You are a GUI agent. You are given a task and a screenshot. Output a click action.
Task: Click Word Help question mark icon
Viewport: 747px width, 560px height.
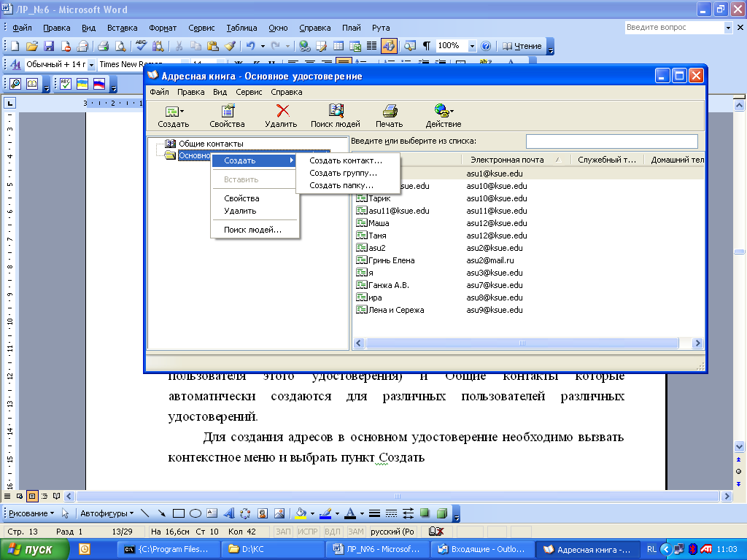point(486,46)
